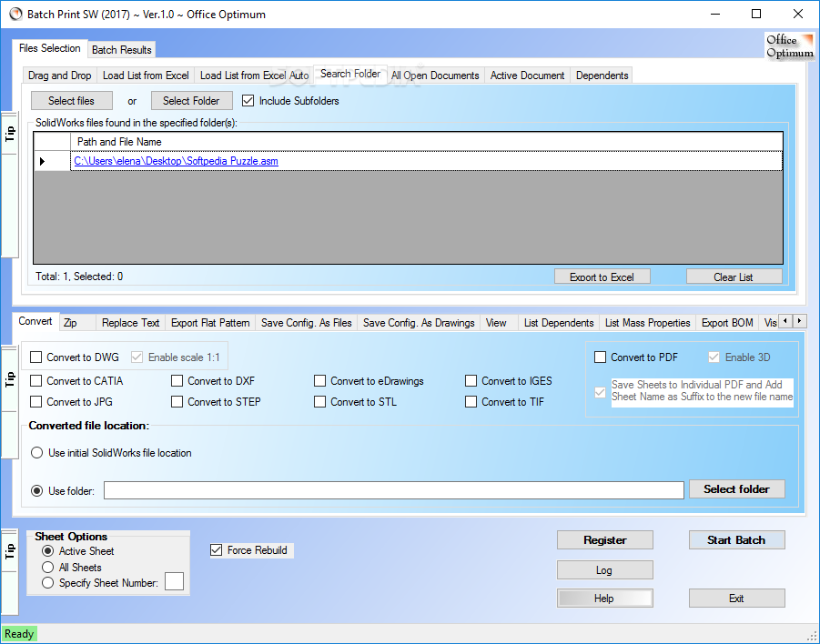The width and height of the screenshot is (820, 644).
Task: Switch to Load List from Excel tab
Action: [146, 75]
